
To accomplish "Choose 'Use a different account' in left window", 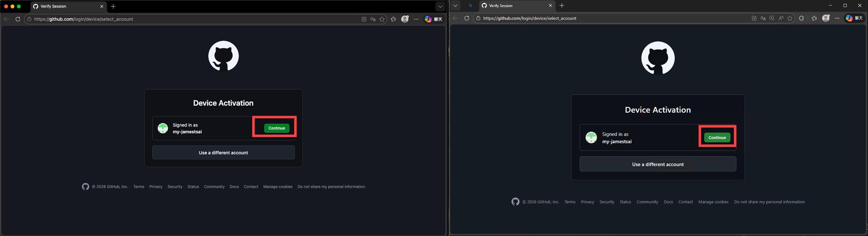I will click(223, 153).
